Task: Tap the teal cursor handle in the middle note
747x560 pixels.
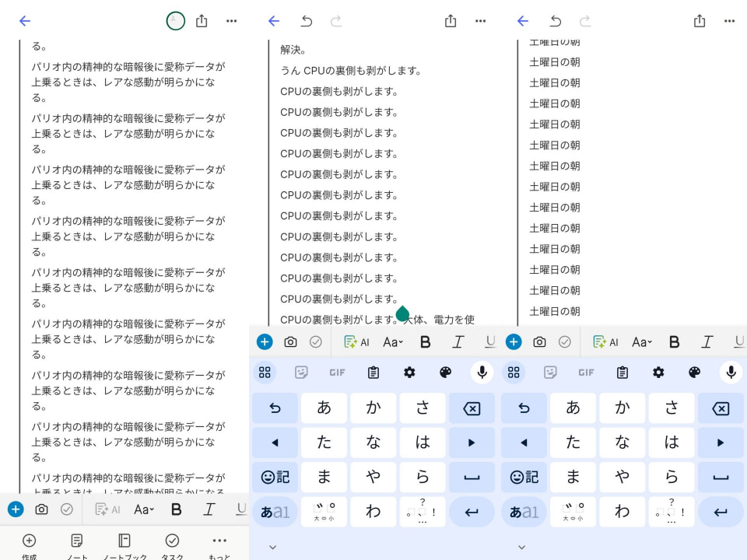Action: pyautogui.click(x=402, y=313)
